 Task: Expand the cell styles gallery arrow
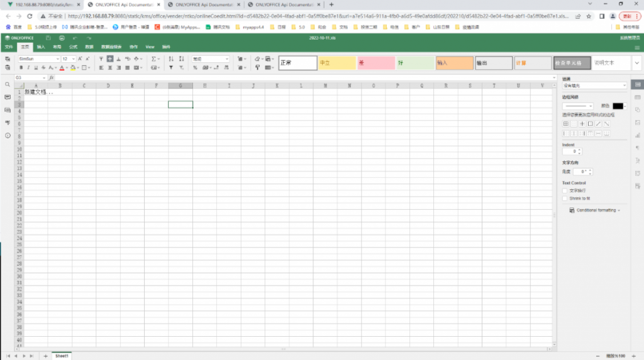pos(636,63)
